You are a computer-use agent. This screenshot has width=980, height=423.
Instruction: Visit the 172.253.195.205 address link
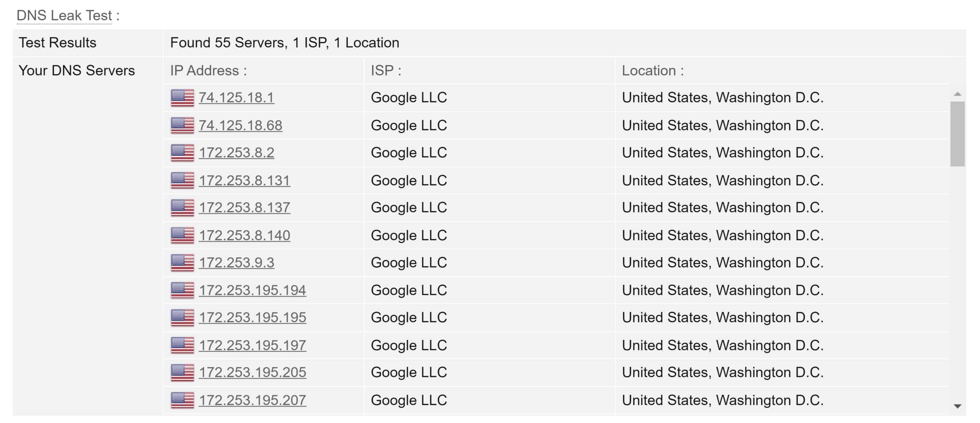[x=252, y=372]
